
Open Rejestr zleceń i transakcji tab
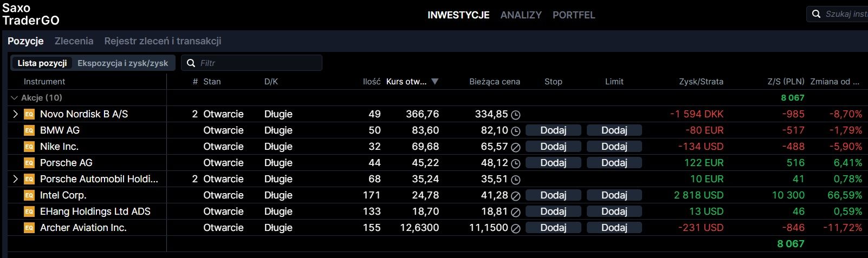pyautogui.click(x=163, y=41)
